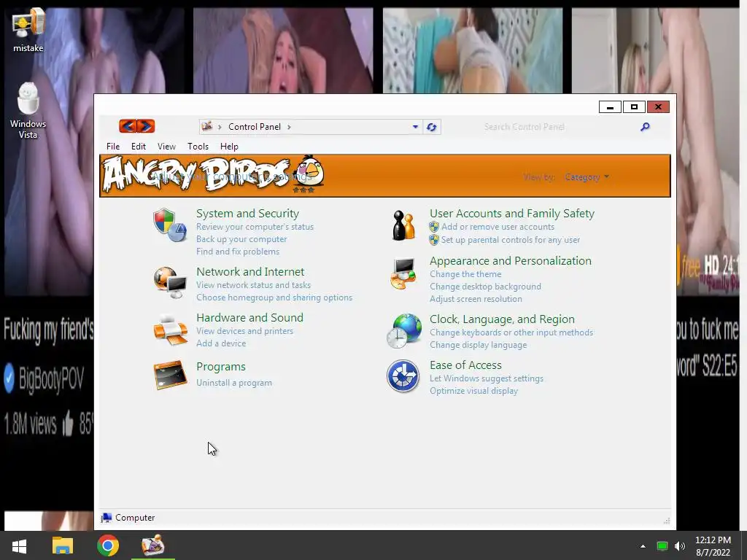Open File Explorer from the taskbar

(63, 545)
